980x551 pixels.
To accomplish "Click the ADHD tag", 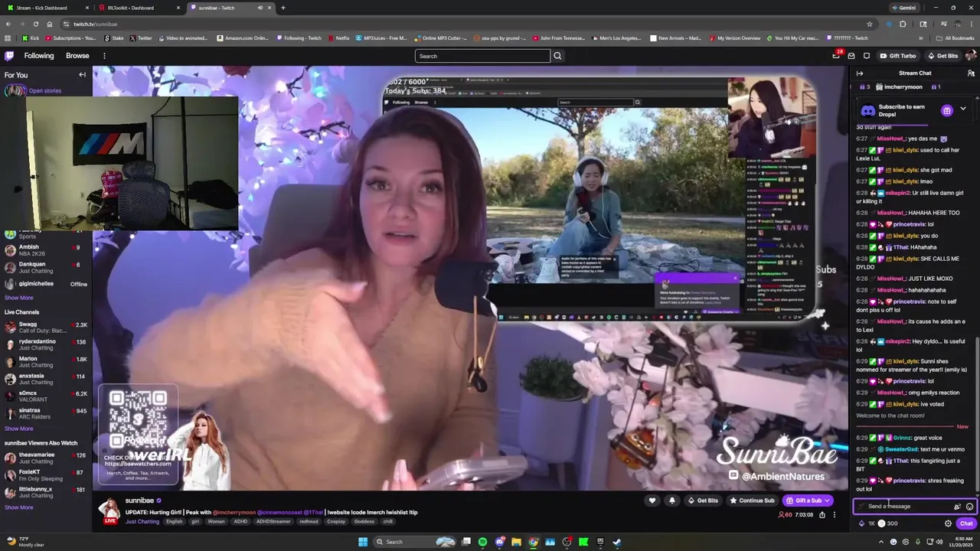I will (240, 522).
